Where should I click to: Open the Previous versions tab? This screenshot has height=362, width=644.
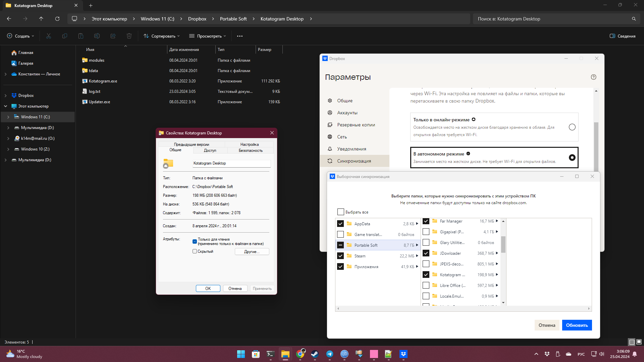192,144
